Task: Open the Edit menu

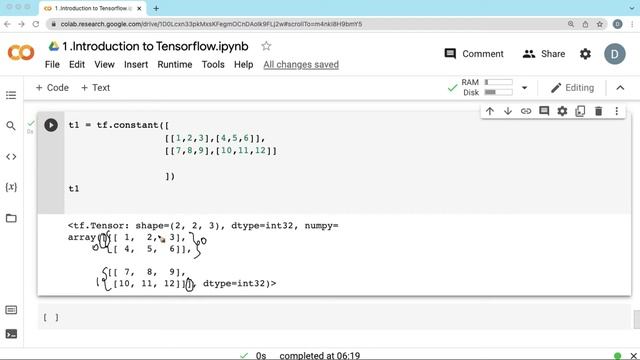Action: point(77,64)
